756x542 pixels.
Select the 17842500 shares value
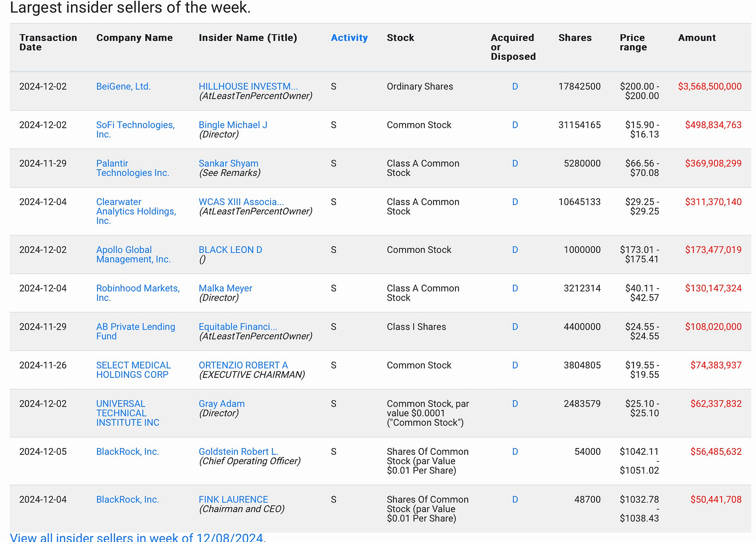tap(579, 87)
